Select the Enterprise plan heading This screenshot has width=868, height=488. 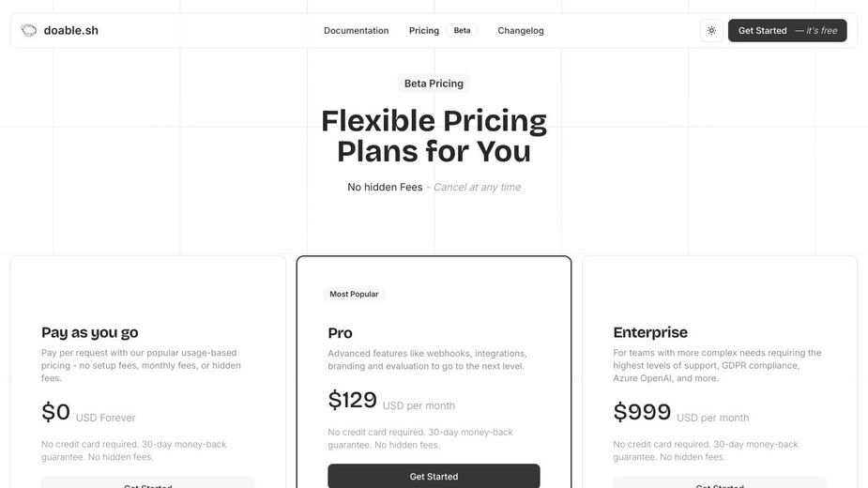tap(650, 332)
